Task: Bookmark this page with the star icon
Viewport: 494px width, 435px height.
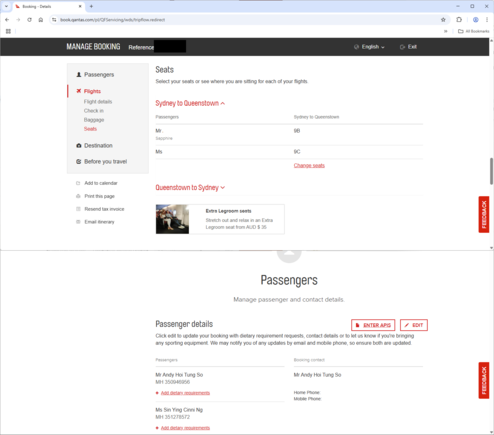Action: coord(443,20)
